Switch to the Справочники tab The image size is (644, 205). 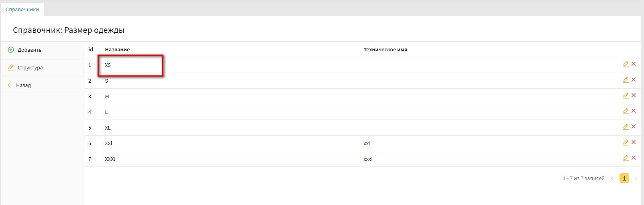pyautogui.click(x=22, y=9)
